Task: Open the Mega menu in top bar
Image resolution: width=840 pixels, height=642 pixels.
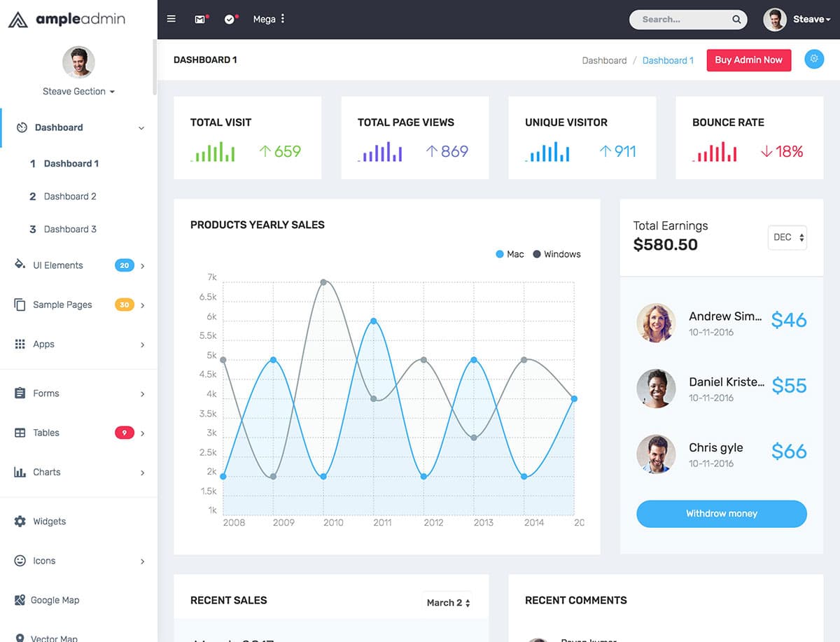Action: click(269, 19)
